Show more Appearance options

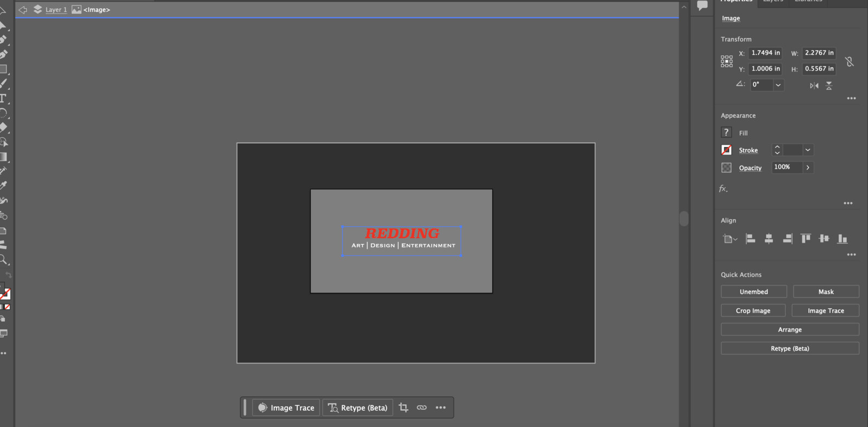(x=848, y=203)
